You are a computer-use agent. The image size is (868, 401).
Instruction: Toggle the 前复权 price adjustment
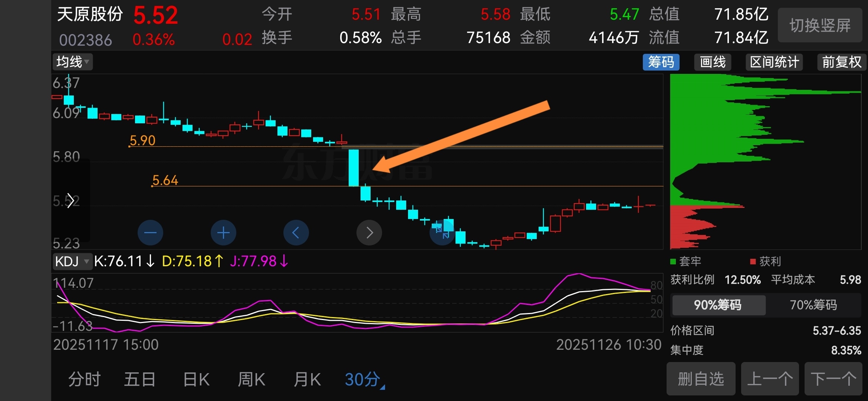click(841, 62)
